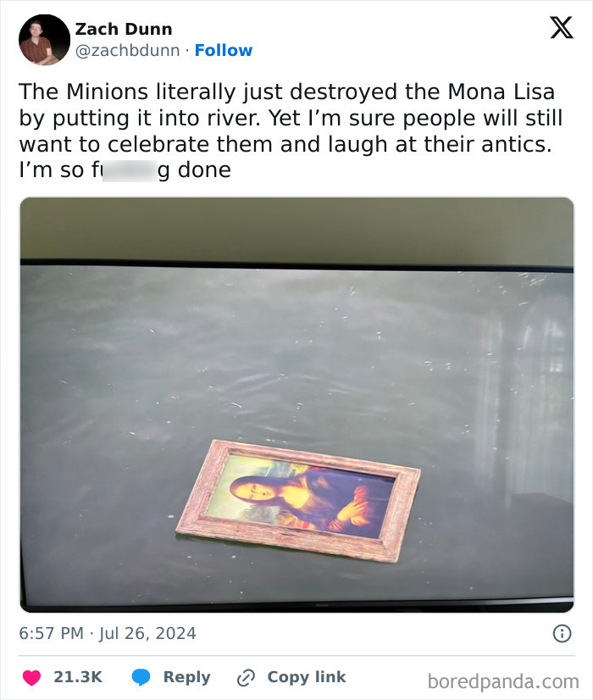
Task: Click the blurred censored word
Action: point(130,170)
